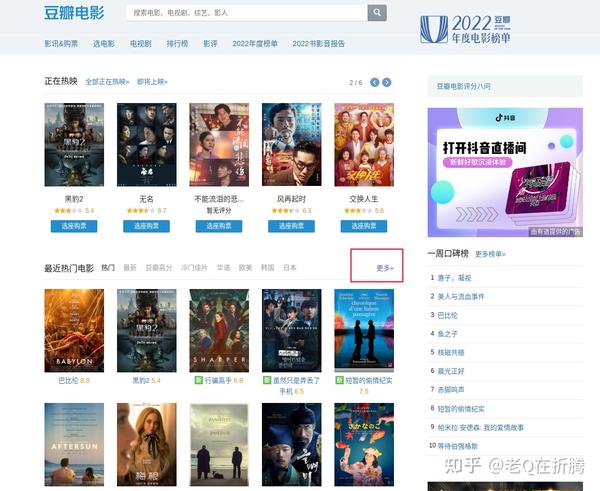Select the 韩国 movie filter

point(267,268)
